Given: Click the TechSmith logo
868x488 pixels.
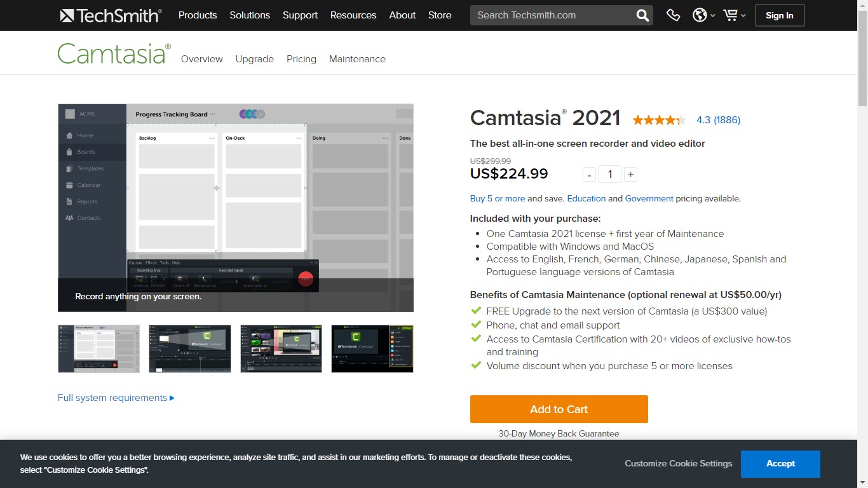Looking at the screenshot, I should pos(111,15).
